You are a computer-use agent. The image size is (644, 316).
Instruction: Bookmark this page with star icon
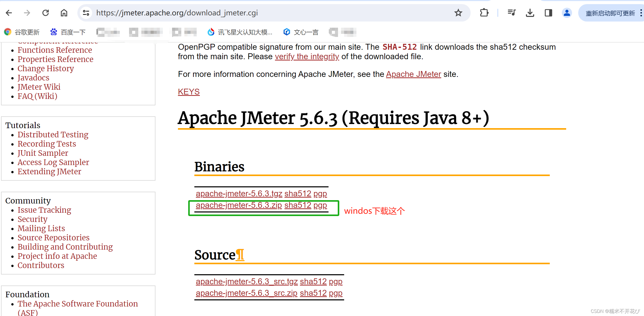(458, 13)
